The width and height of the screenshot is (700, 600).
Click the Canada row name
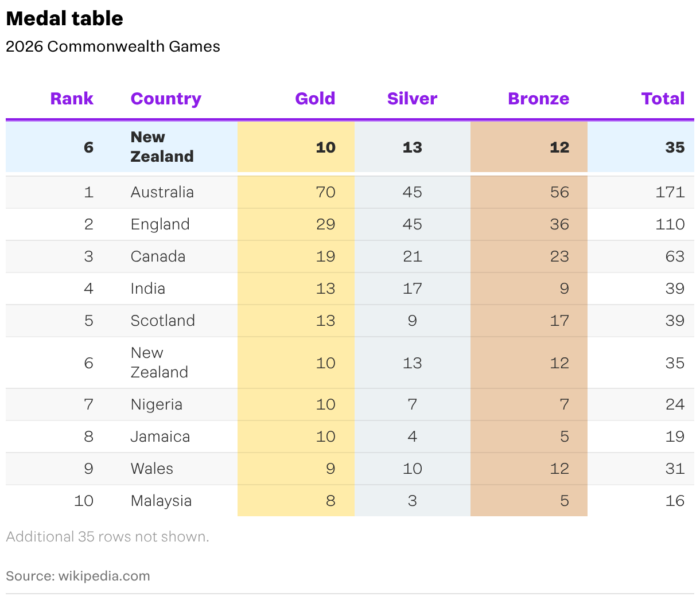pos(158,256)
